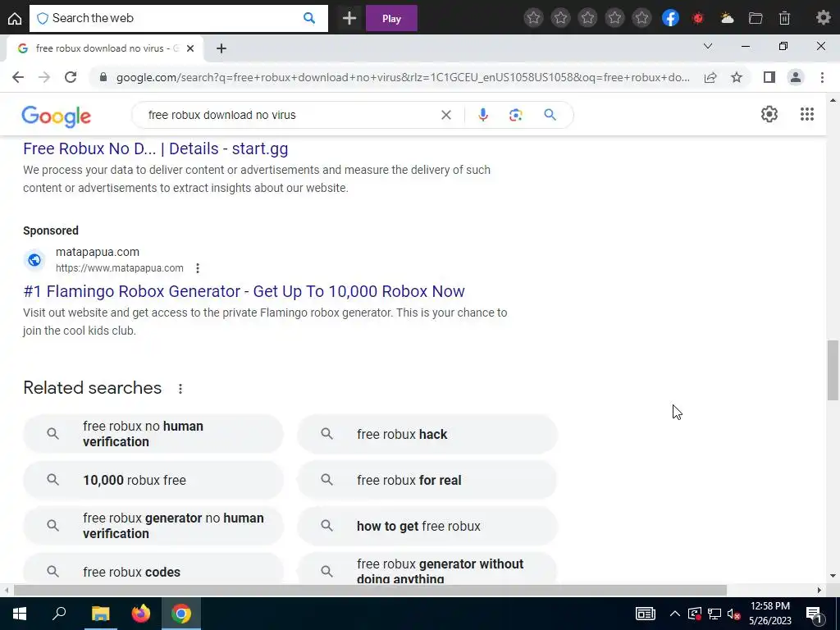
Task: Reload the current page
Action: [x=71, y=77]
